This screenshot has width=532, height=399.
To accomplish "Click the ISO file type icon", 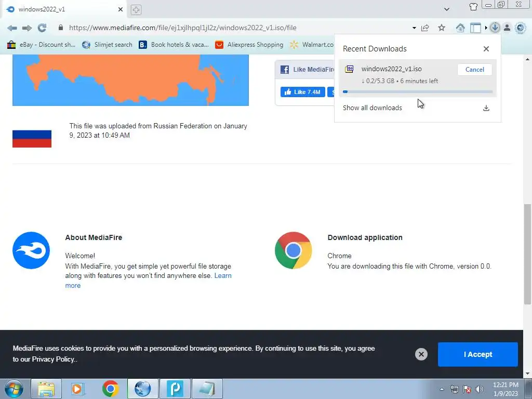I will click(349, 69).
